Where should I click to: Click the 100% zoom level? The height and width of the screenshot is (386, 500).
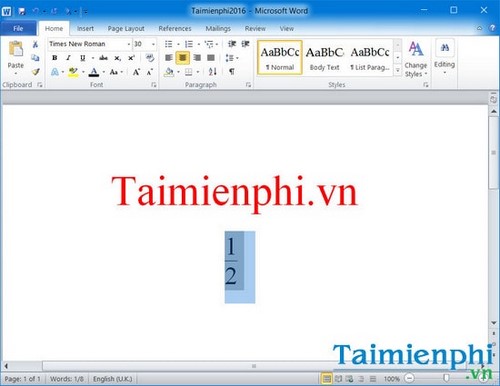(392, 379)
